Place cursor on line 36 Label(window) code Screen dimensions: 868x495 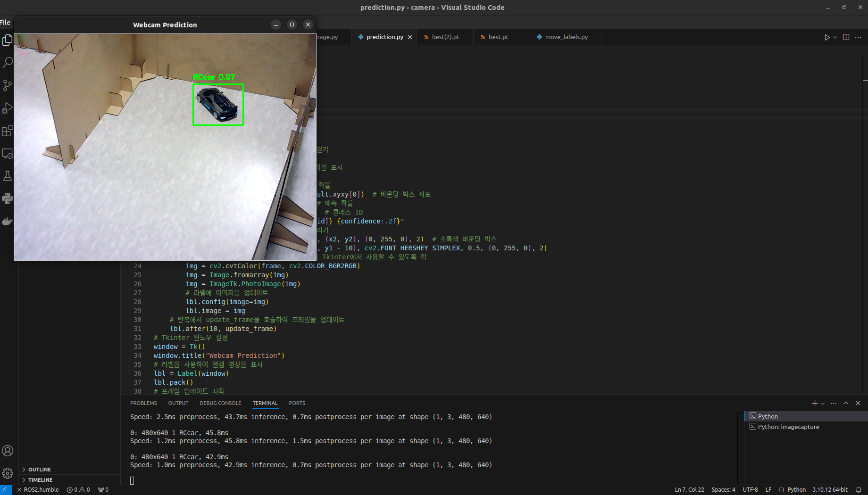[191, 373]
